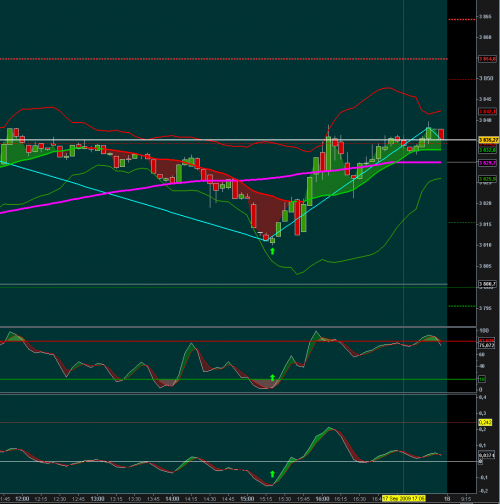Viewport: 500px width, 504px height.
Task: Click the green arrow signal in the bottom momentum panel
Action: pyautogui.click(x=272, y=474)
